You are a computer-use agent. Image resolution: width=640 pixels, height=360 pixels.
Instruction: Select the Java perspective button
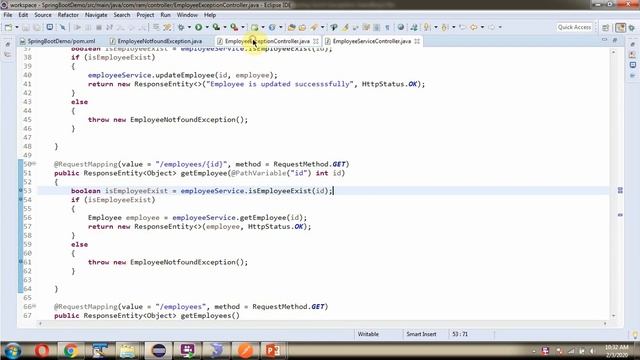click(620, 27)
